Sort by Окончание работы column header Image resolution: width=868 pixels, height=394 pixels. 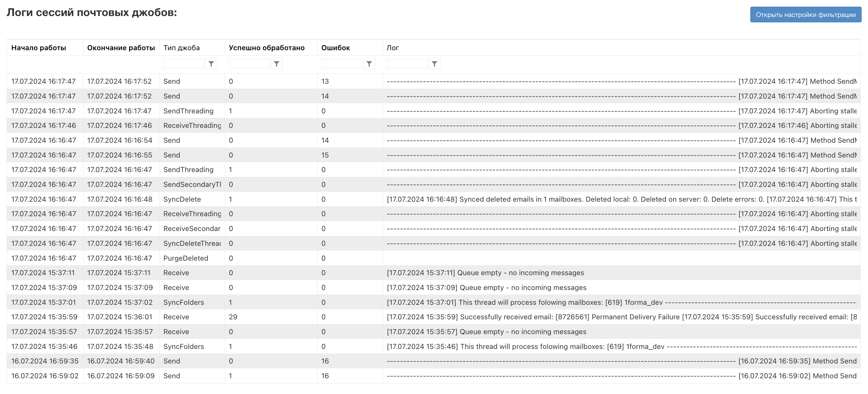[x=121, y=48]
